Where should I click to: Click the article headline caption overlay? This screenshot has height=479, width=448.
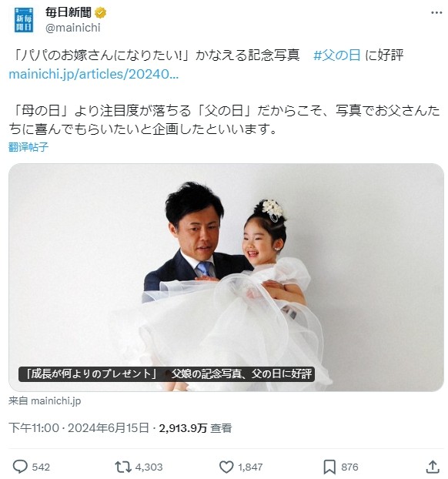pos(166,374)
